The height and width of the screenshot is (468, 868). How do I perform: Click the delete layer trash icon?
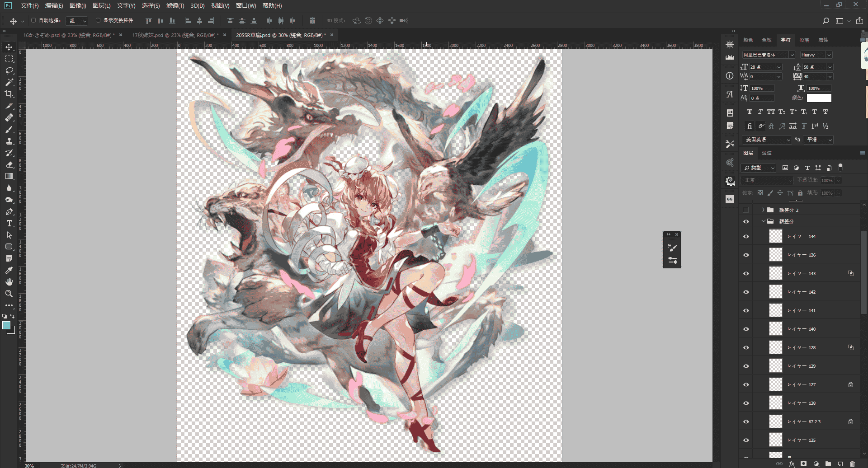click(852, 463)
